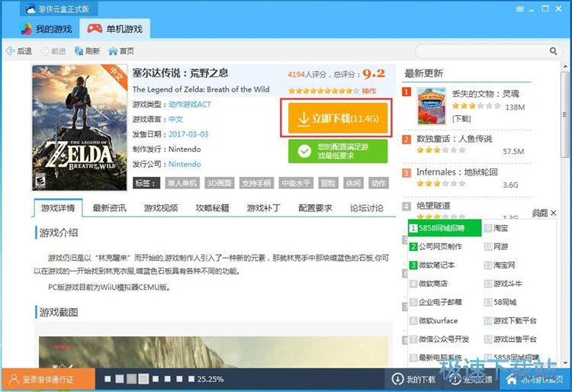
Task: Click the back arrow icon
Action: 10,51
